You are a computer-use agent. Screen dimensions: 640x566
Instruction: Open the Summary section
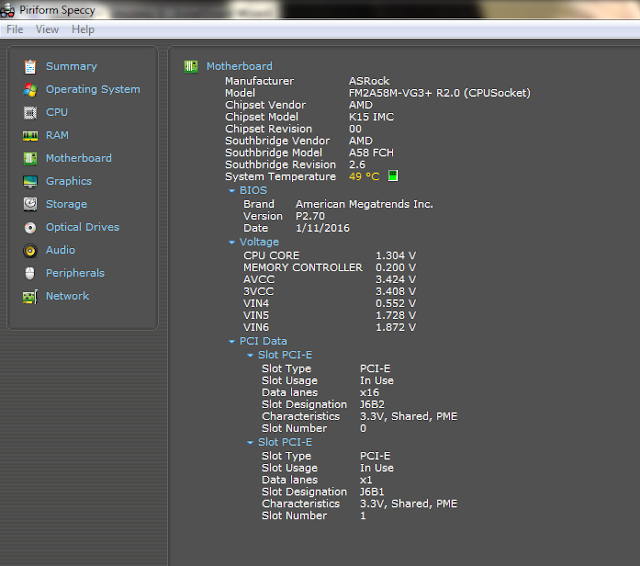click(x=71, y=67)
